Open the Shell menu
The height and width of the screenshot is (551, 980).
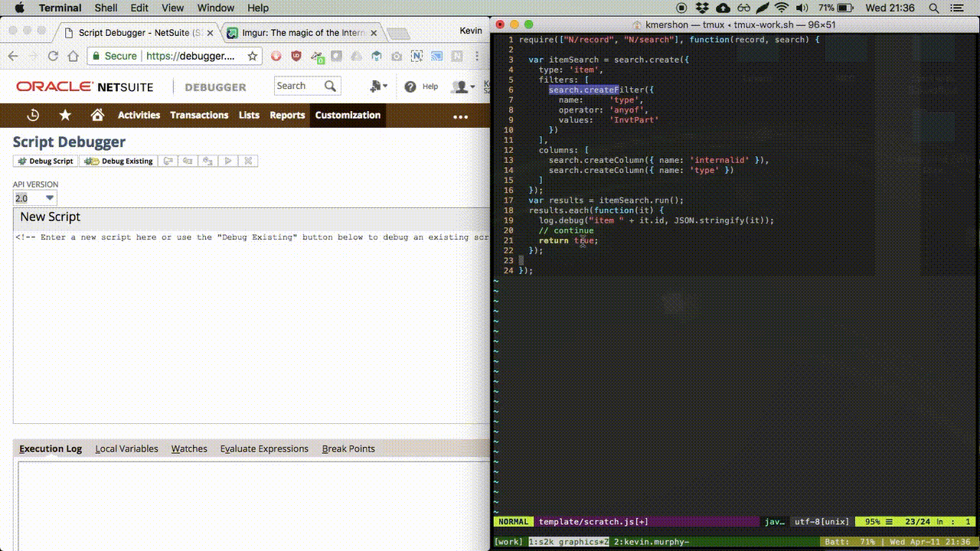[x=106, y=8]
